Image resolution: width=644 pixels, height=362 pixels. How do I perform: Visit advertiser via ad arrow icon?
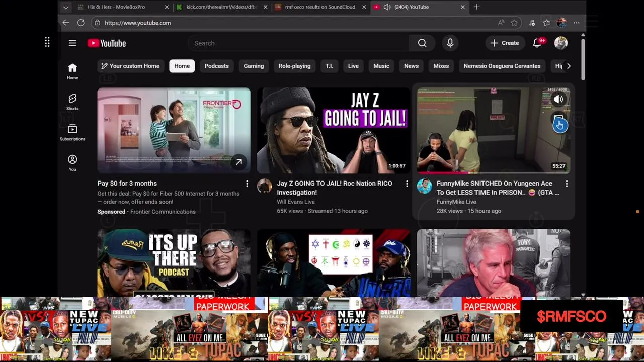239,162
